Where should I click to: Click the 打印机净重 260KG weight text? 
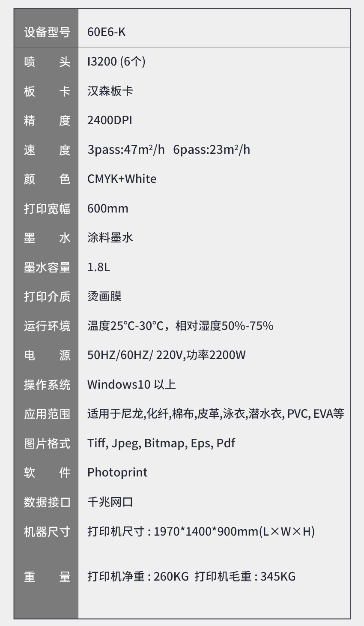(138, 577)
